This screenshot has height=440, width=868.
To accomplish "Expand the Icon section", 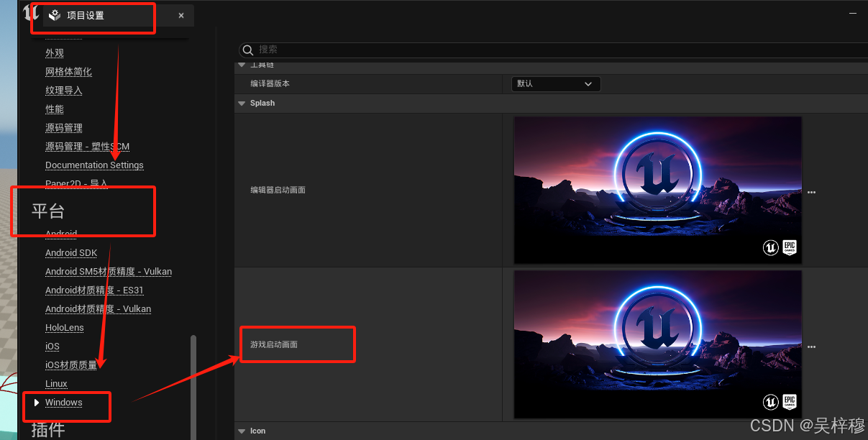I will click(242, 431).
